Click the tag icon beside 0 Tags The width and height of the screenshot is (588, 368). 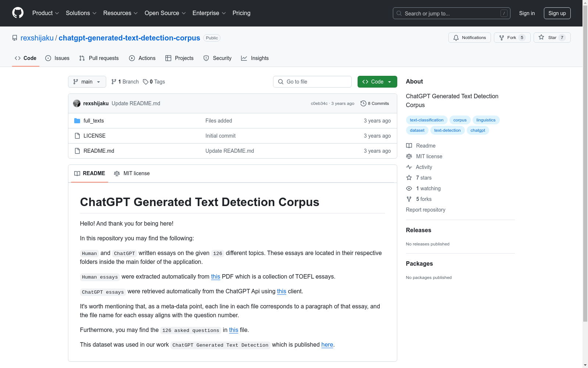click(x=146, y=82)
